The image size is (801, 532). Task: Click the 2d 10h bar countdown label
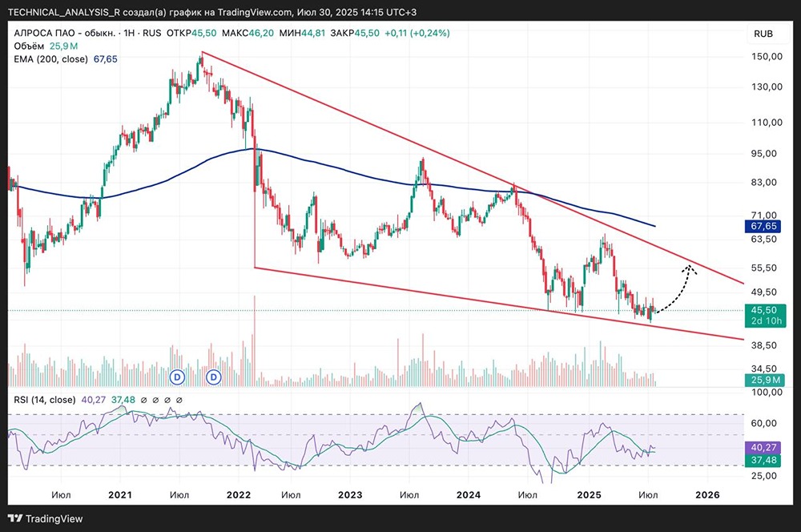[766, 321]
